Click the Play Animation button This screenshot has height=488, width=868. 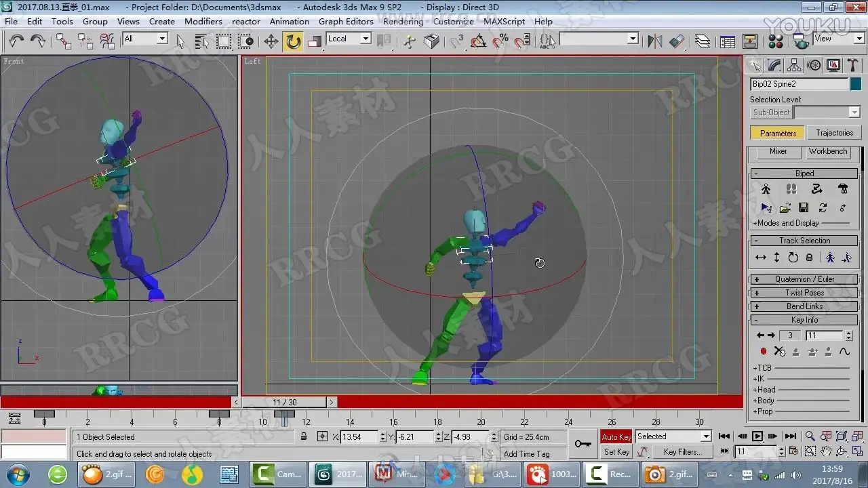(x=757, y=436)
